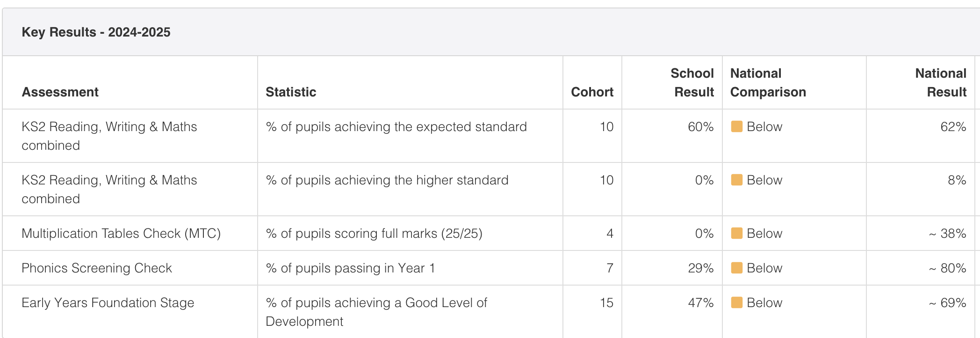Click the Good Level of Development statistic
Image resolution: width=980 pixels, height=338 pixels.
pyautogui.click(x=376, y=312)
